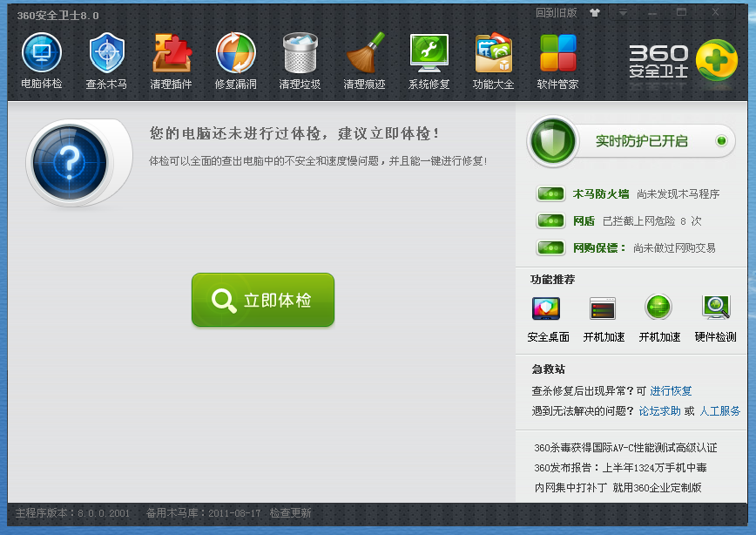Screen dimensions: 756x535
Task: Click the 已拦截上网危险 8 次 text
Action: [x=651, y=221]
